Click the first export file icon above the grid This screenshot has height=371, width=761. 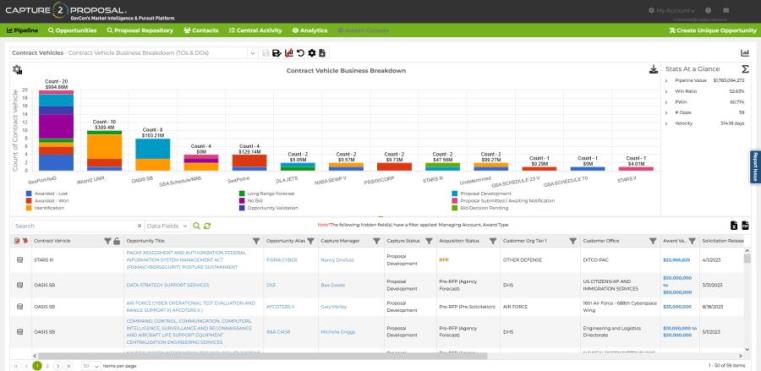coord(734,225)
